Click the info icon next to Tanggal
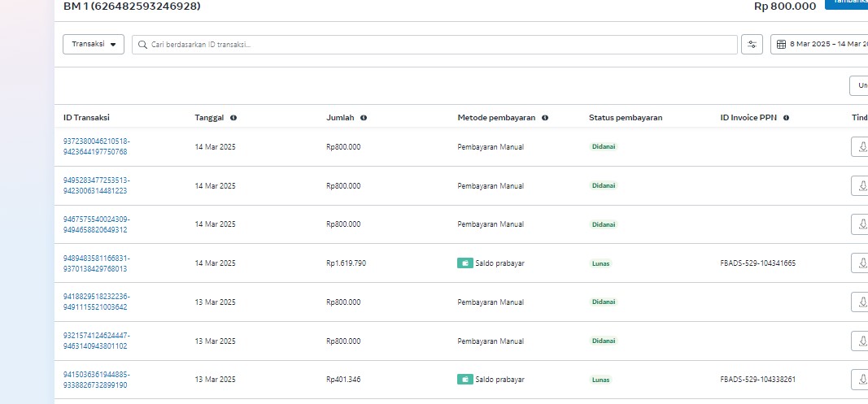The image size is (868, 404). point(233,118)
